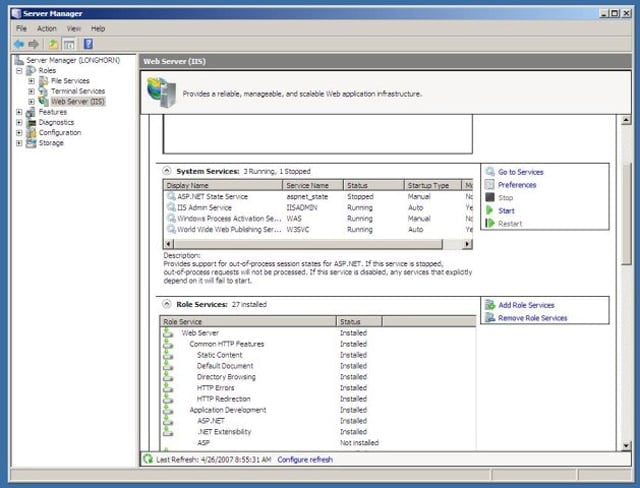Open the Action menu
Viewport: 640px width, 488px height.
click(x=47, y=29)
